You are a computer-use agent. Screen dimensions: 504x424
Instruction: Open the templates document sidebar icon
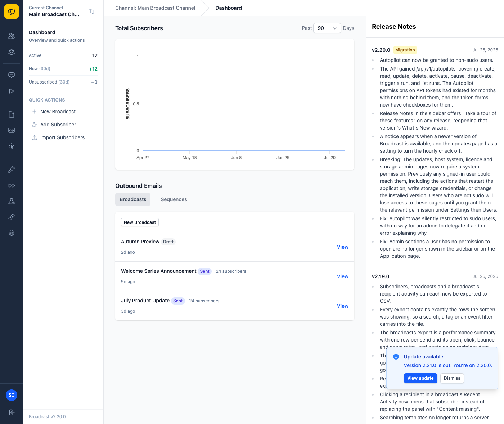tap(12, 114)
